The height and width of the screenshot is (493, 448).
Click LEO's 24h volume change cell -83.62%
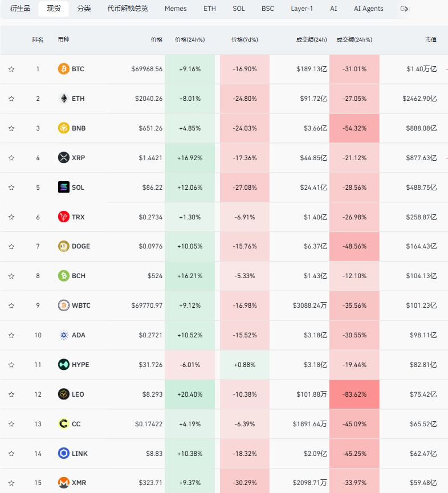tap(354, 394)
